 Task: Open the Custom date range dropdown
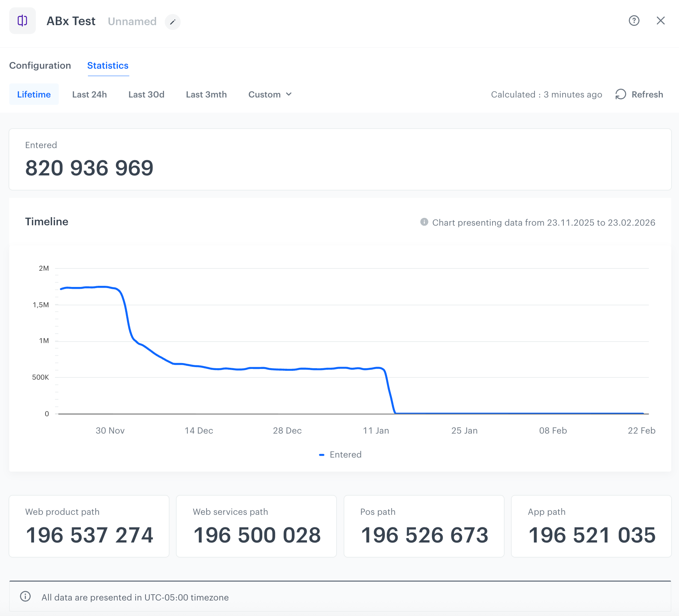[270, 95]
